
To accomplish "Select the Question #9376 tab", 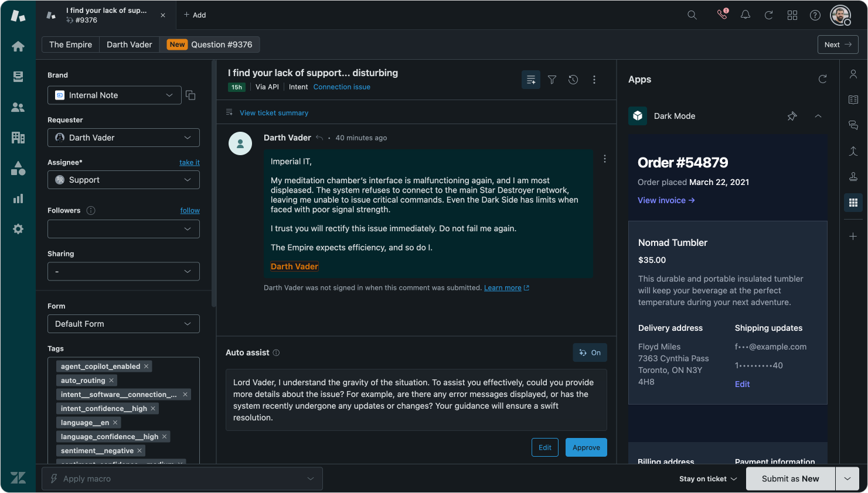I will (210, 44).
